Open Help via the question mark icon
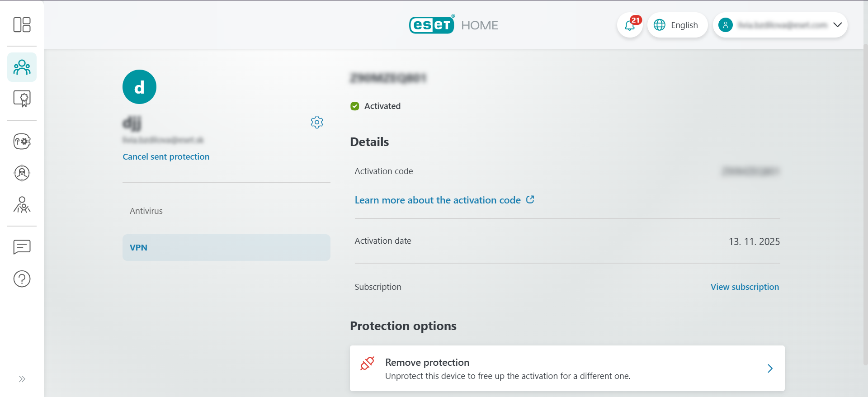868x397 pixels. [x=22, y=279]
